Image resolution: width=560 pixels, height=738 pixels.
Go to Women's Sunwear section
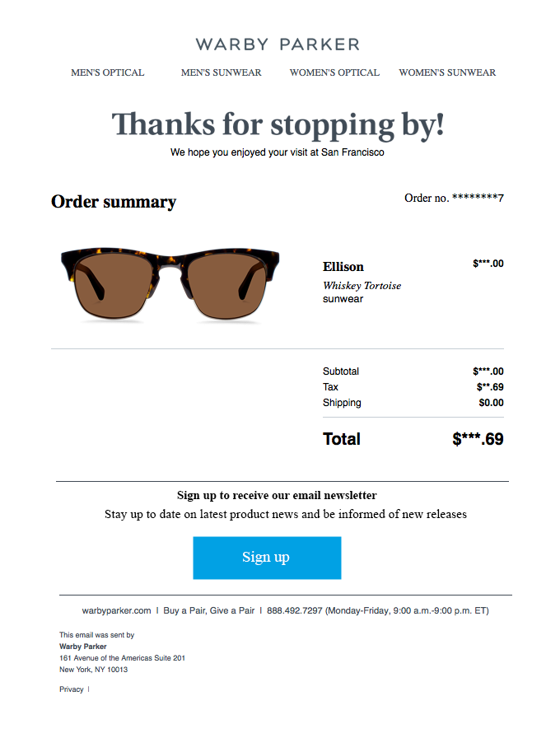[x=447, y=72]
